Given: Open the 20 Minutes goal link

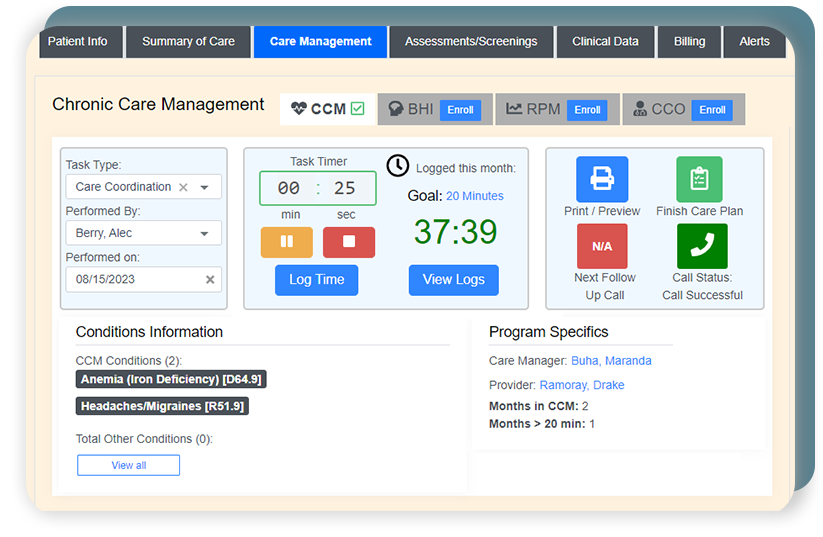Looking at the screenshot, I should tap(474, 196).
